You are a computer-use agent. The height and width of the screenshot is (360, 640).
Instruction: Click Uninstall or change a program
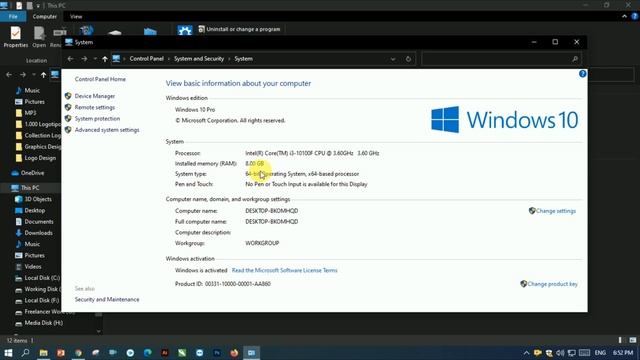coord(239,29)
